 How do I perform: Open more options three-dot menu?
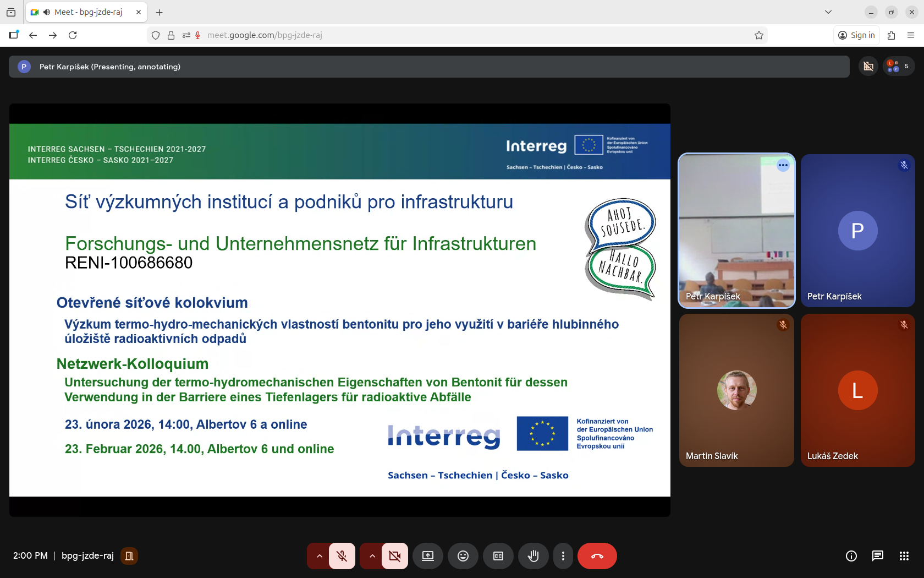click(563, 556)
